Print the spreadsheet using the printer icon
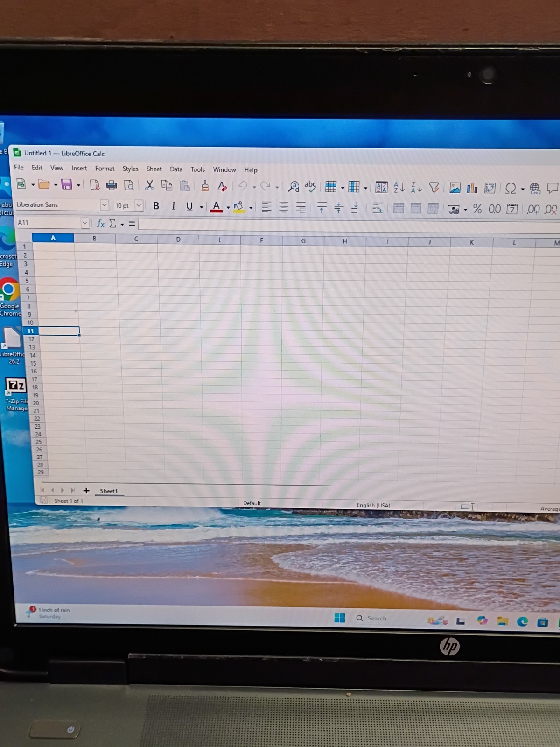 point(112,185)
